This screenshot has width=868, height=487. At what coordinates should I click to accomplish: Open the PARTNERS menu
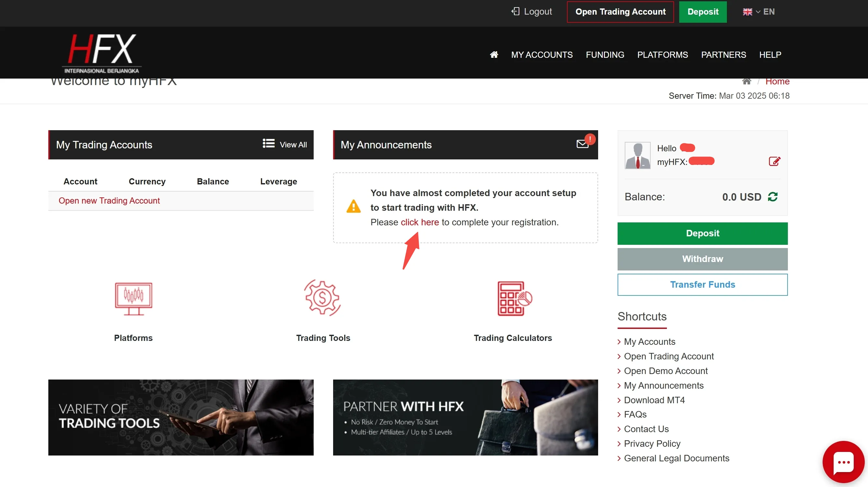tap(723, 55)
